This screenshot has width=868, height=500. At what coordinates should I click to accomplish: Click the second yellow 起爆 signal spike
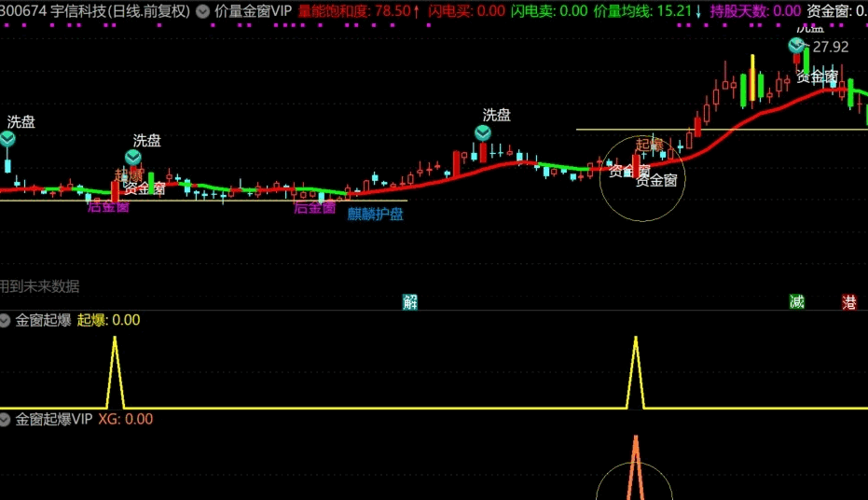point(636,372)
